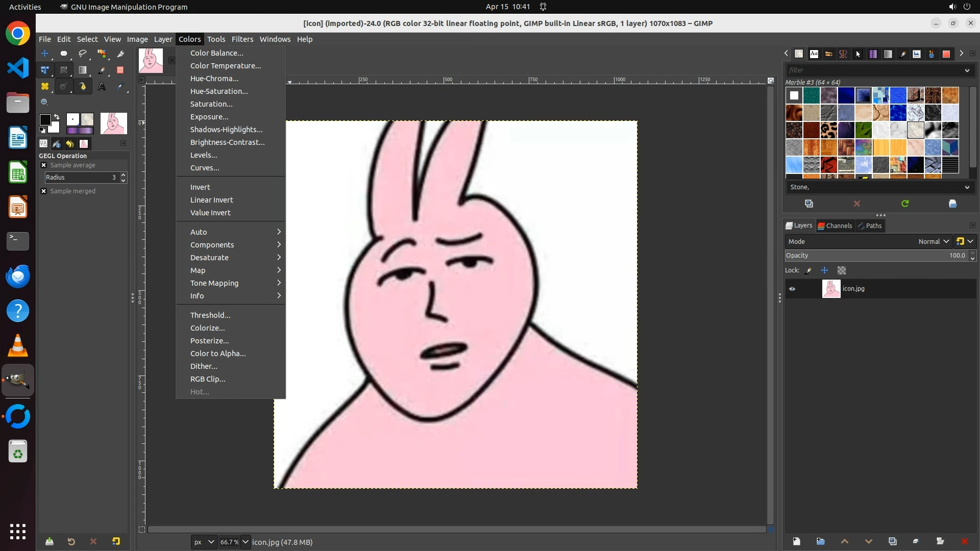Toggle the Sample average checkbox
The image size is (980, 551).
coord(44,165)
